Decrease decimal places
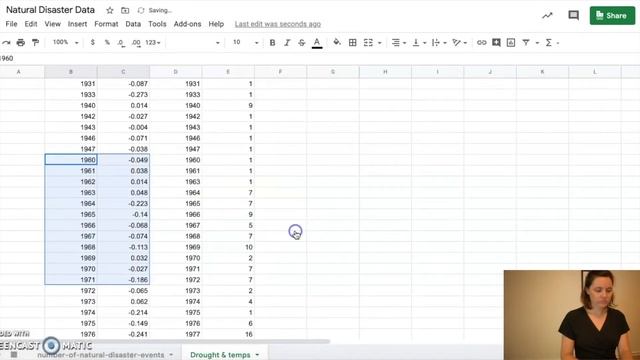Screen dimensions: 640x360 pos(121,42)
